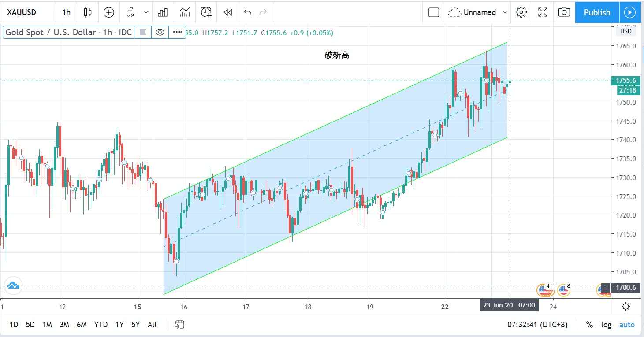Select the YTD date range
Image resolution: width=644 pixels, height=337 pixels.
(x=101, y=325)
